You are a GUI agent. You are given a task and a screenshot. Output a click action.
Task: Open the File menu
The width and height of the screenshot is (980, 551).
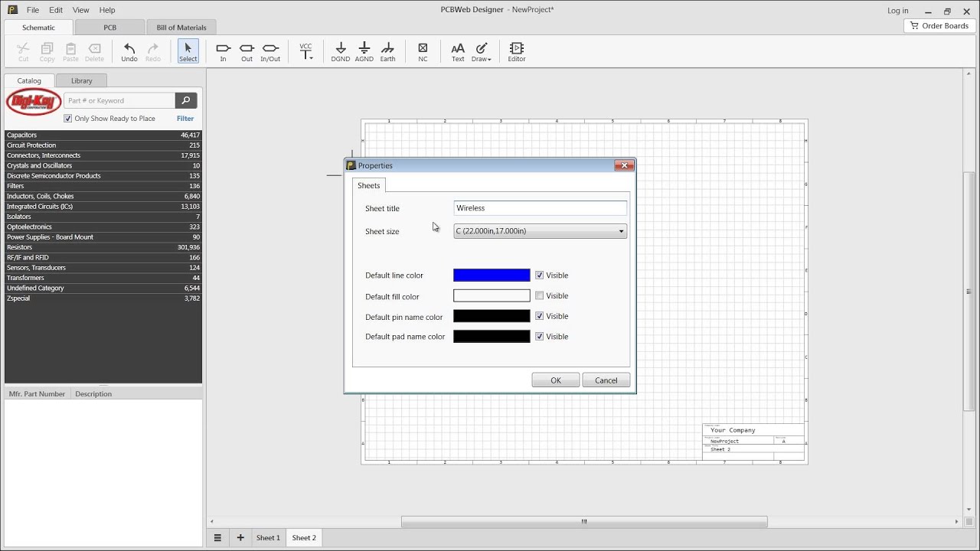(33, 10)
